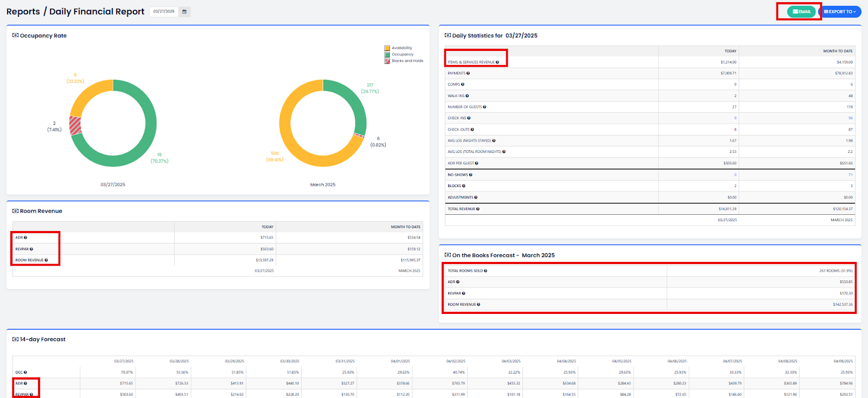
Task: Click help icon next to Payments
Action: coord(468,73)
